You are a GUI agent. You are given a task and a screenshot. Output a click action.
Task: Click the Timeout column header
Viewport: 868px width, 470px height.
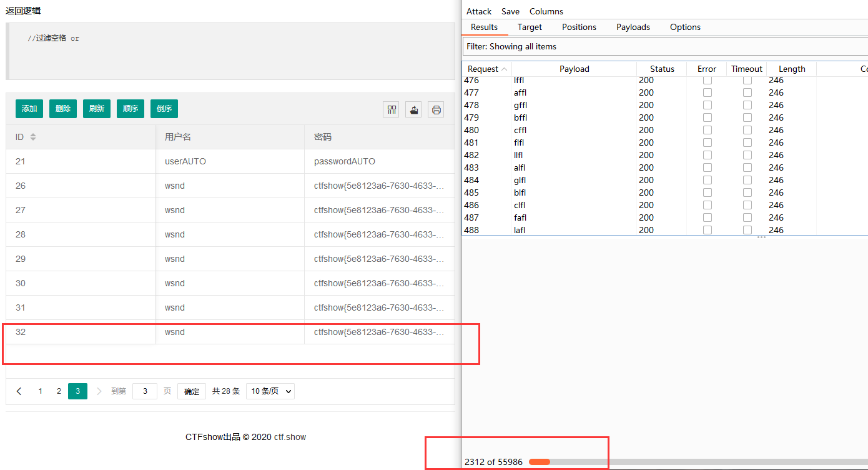click(x=747, y=69)
